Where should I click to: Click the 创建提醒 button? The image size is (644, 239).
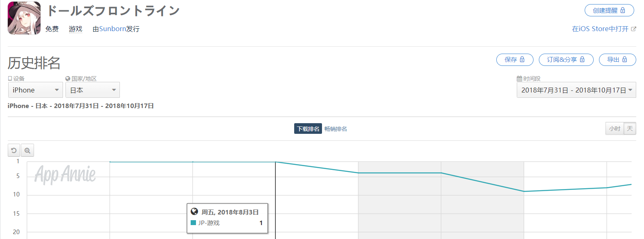point(609,10)
